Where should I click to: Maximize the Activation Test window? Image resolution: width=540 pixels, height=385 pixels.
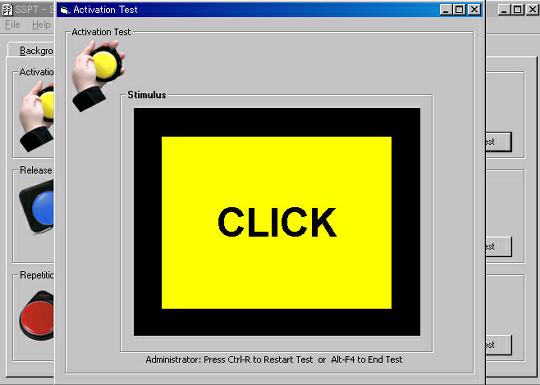tap(459, 10)
